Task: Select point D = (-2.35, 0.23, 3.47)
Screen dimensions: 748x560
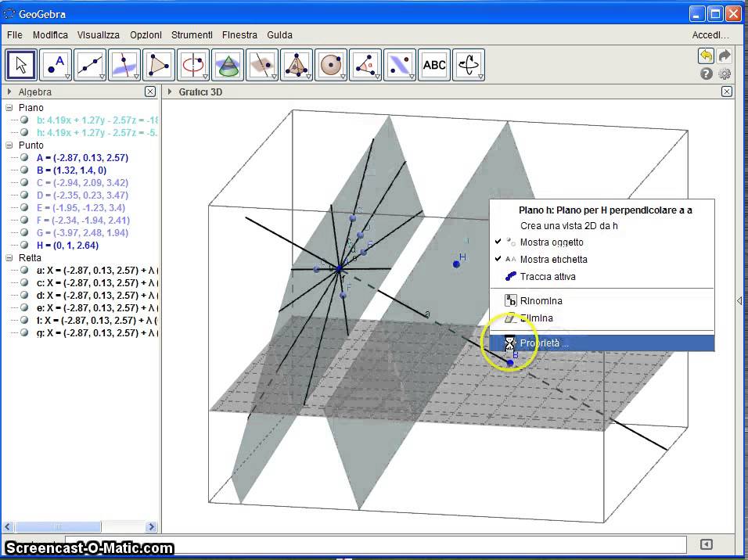Action: 82,195
